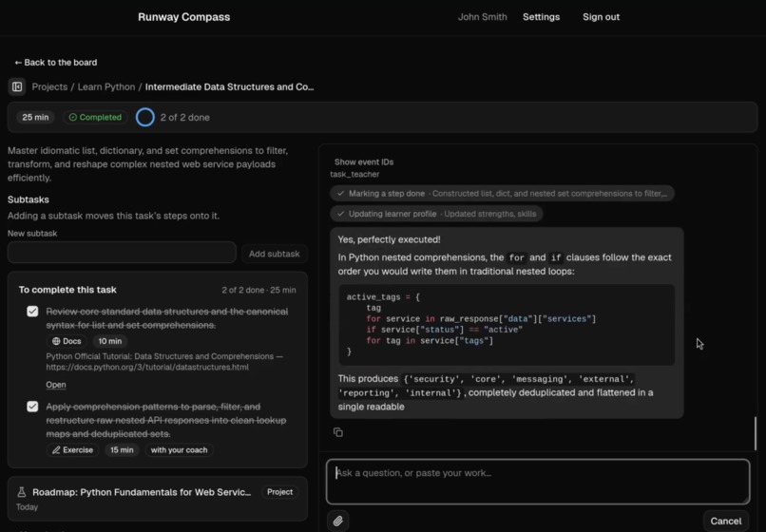Focus the Ask a question input box
The height and width of the screenshot is (532, 766).
click(538, 482)
